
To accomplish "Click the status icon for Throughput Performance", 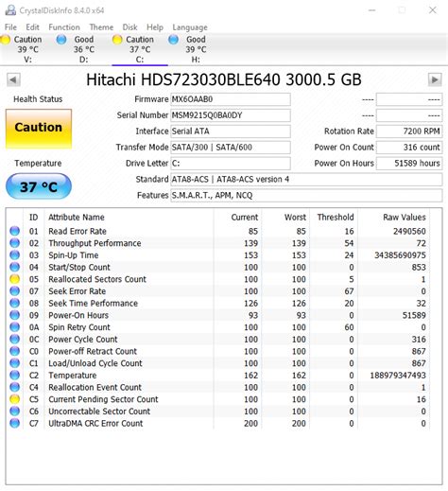I will tap(14, 243).
